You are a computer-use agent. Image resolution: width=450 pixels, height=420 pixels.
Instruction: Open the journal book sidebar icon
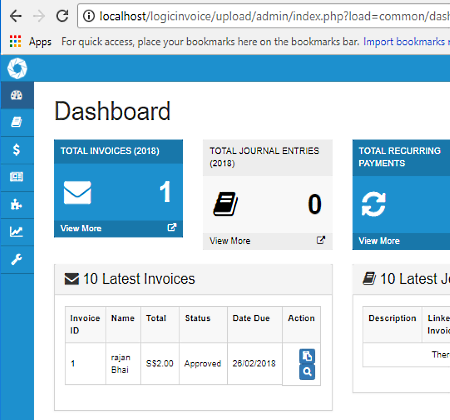click(17, 122)
